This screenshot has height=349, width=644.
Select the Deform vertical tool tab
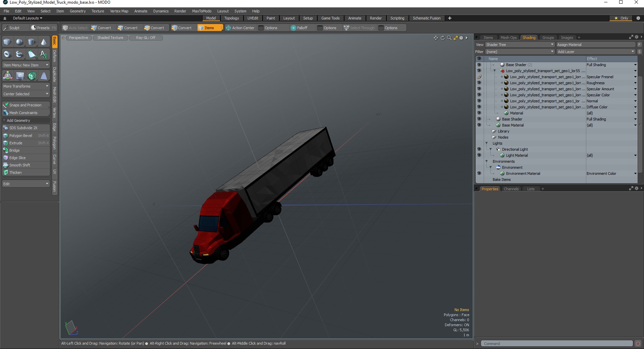55,56
